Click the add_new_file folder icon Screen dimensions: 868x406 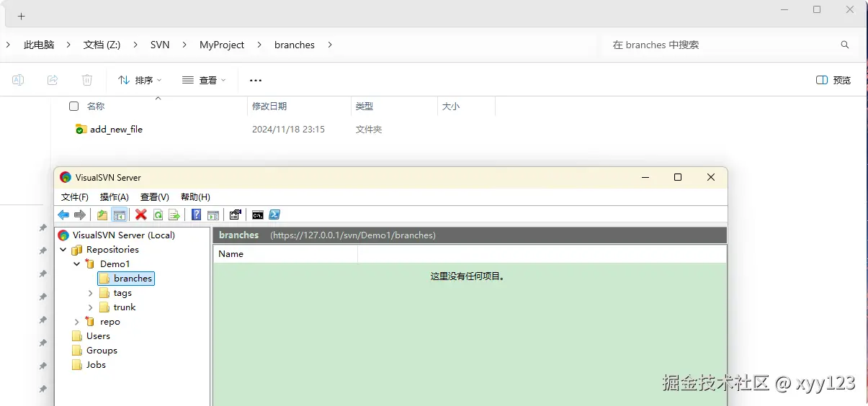(81, 130)
